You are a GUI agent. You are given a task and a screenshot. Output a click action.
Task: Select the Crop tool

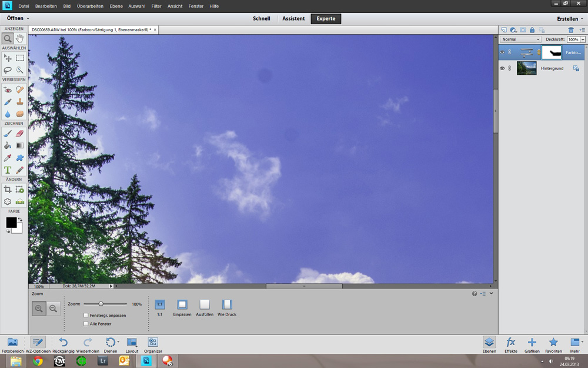coord(8,190)
